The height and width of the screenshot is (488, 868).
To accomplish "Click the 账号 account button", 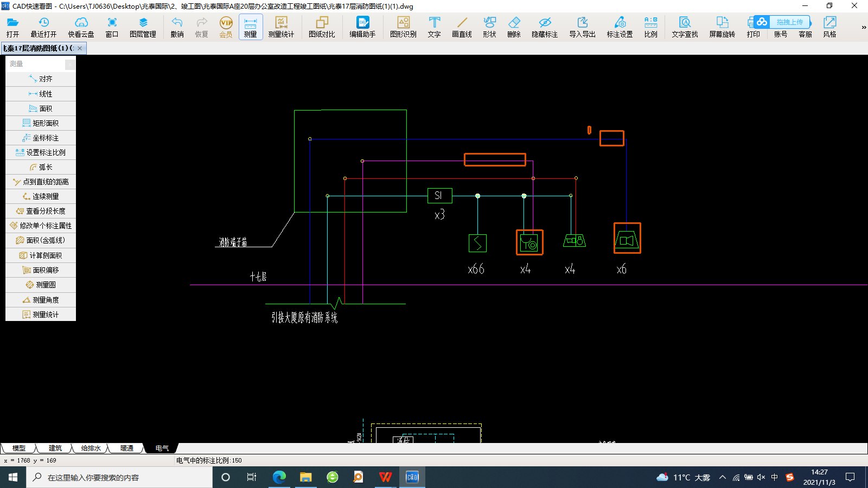I will (x=781, y=34).
